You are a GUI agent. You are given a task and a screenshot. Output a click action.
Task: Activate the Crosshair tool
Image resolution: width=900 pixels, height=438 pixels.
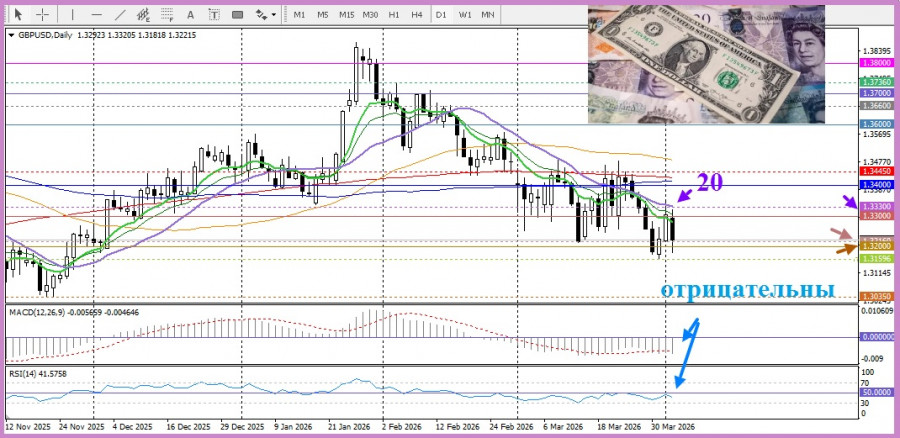tap(42, 14)
